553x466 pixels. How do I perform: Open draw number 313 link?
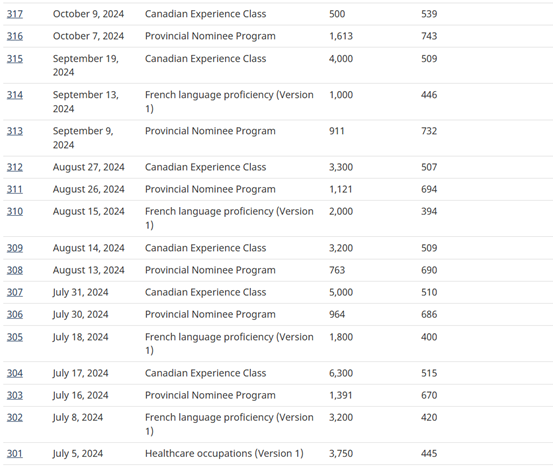click(x=15, y=131)
